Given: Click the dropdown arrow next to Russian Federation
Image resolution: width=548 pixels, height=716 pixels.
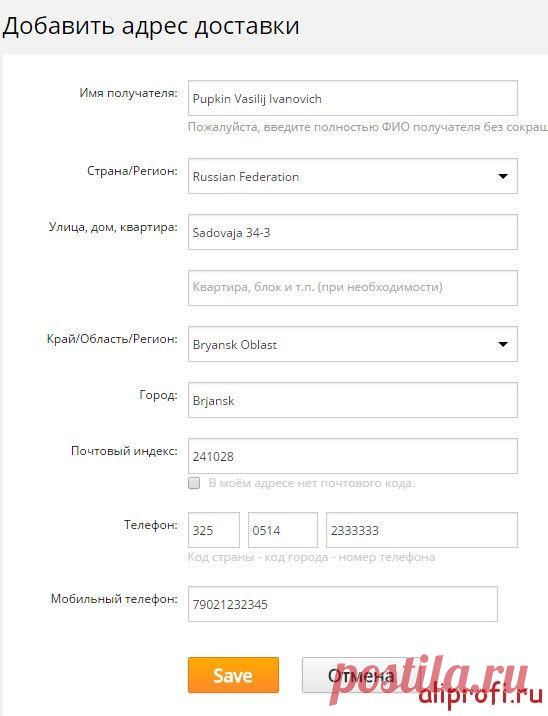Looking at the screenshot, I should 503,176.
